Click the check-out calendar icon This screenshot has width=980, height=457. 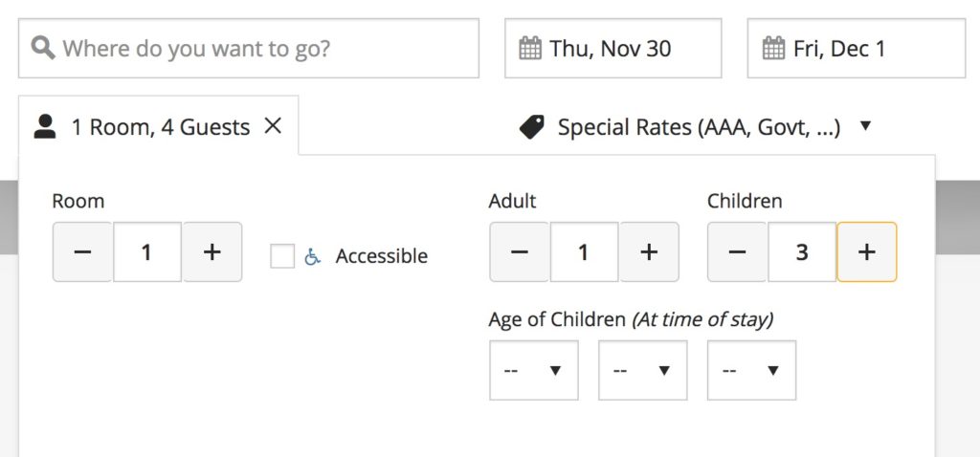click(774, 48)
